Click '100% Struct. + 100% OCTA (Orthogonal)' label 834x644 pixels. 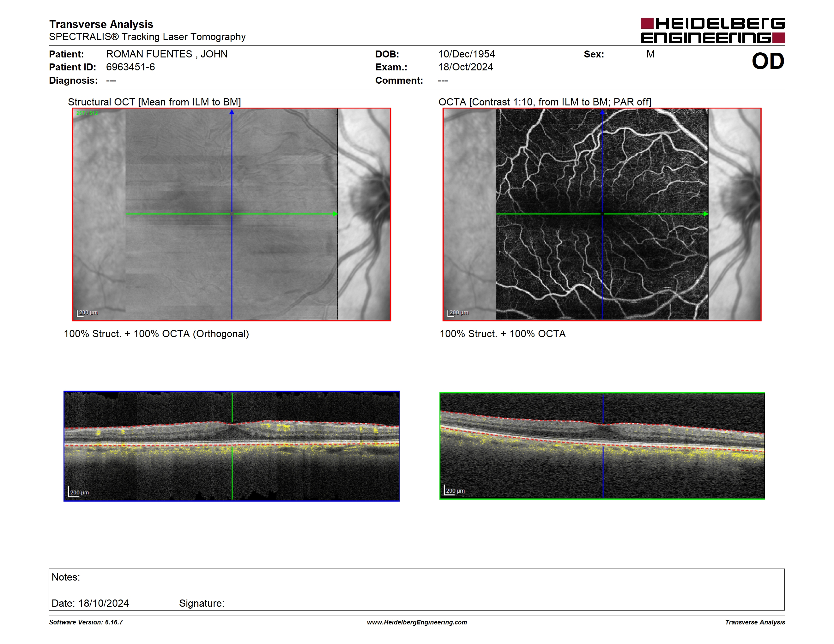[x=156, y=334]
